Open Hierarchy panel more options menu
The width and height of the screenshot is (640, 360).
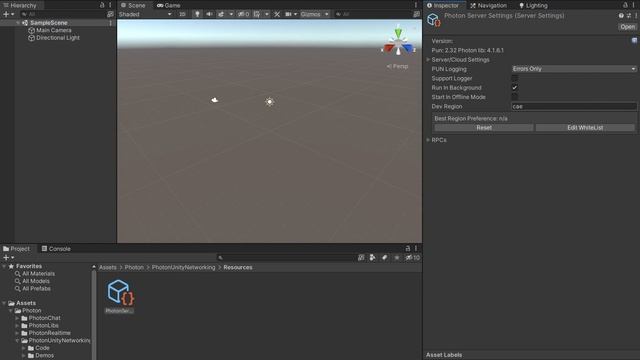tap(110, 5)
